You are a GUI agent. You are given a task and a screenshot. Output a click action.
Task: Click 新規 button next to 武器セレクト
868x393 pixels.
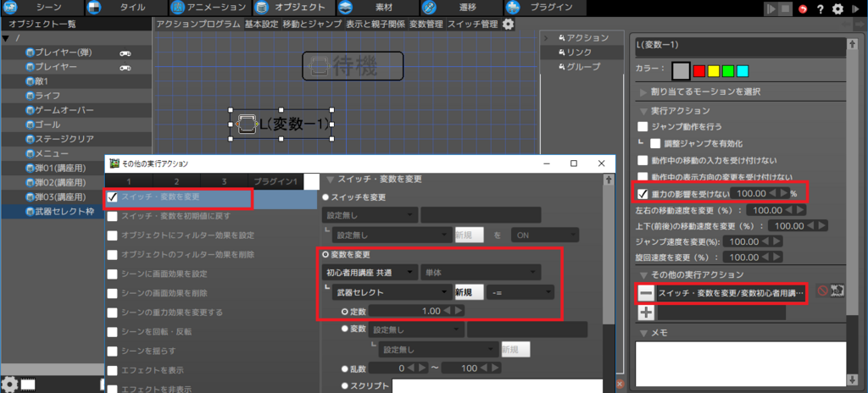pyautogui.click(x=470, y=291)
